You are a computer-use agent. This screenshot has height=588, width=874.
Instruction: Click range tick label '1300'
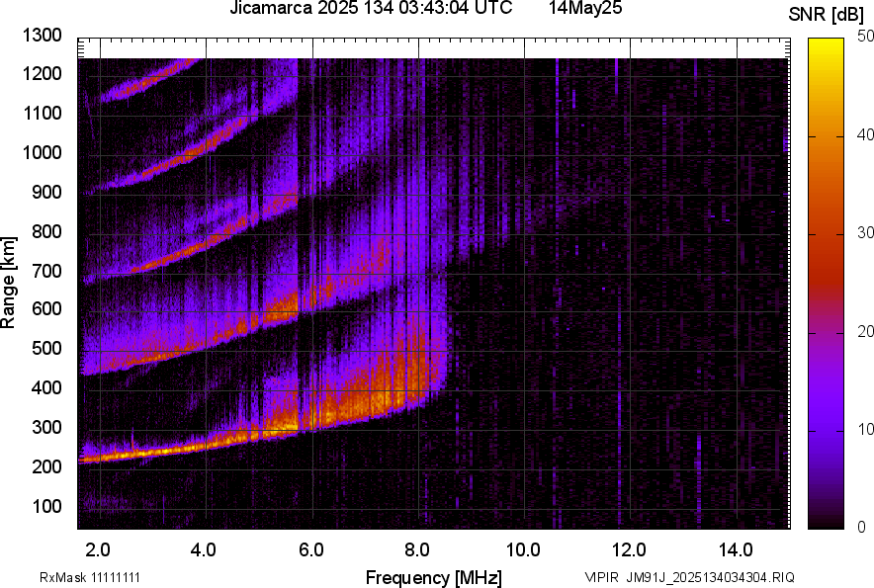[43, 36]
